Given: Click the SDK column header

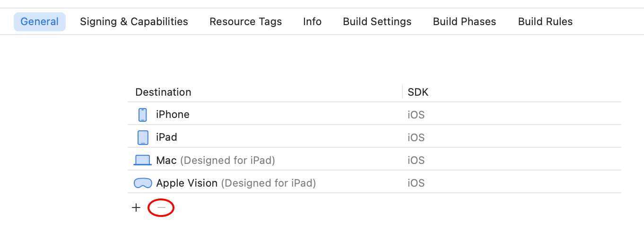Looking at the screenshot, I should coord(418,92).
